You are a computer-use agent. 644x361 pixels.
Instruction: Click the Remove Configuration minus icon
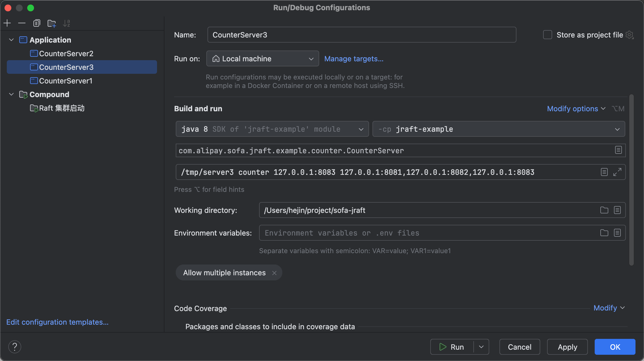coord(22,23)
